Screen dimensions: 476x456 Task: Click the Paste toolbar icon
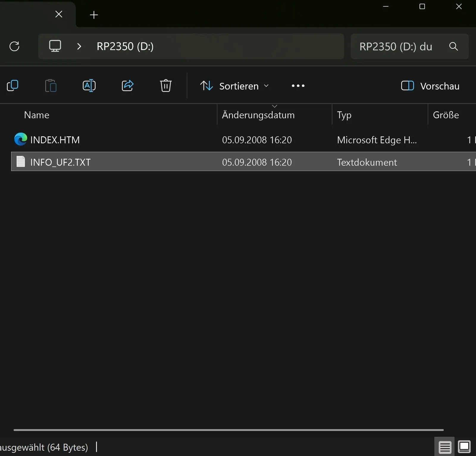point(51,86)
